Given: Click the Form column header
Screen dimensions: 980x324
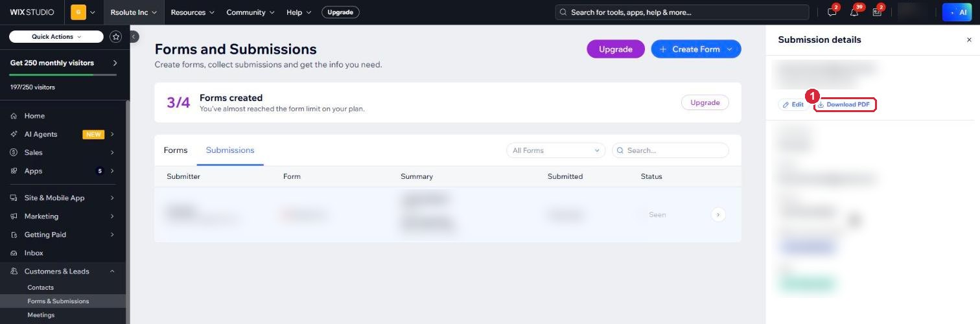Looking at the screenshot, I should click(x=292, y=176).
